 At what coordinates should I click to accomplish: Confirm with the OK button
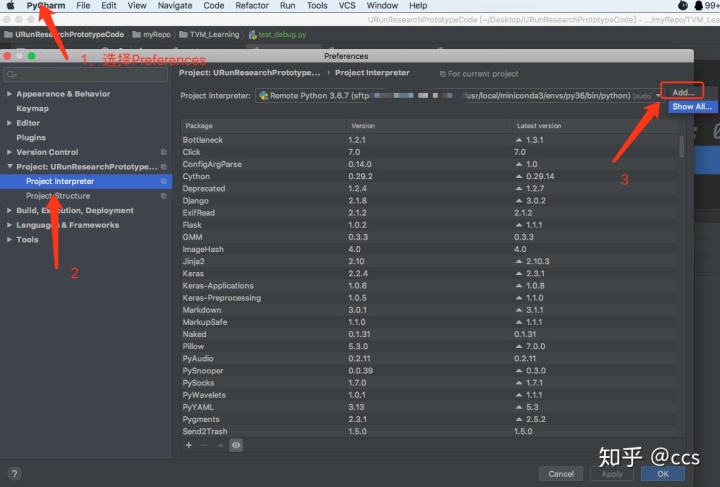pyautogui.click(x=663, y=474)
